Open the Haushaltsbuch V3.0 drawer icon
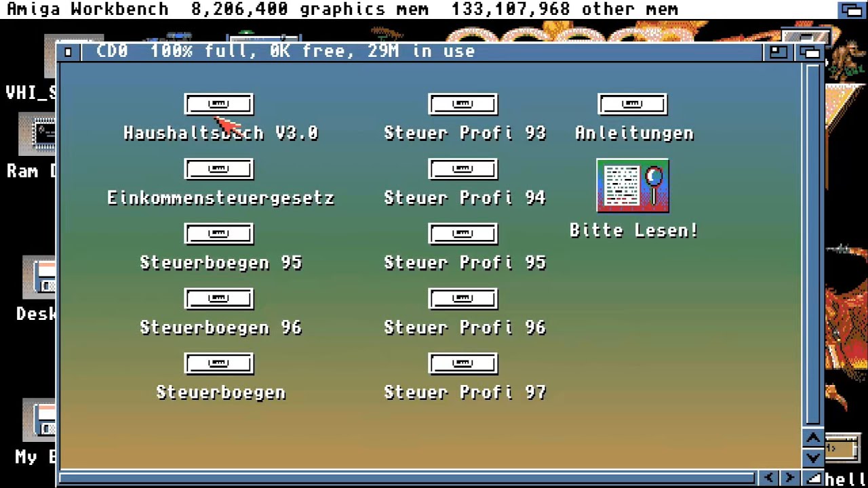This screenshot has width=868, height=488. tap(218, 104)
